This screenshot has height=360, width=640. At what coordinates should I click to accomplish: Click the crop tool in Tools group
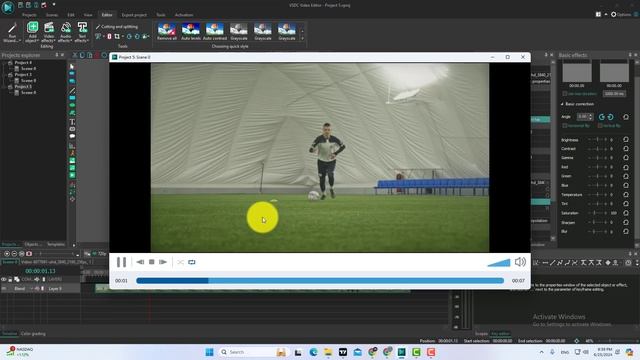(x=117, y=37)
